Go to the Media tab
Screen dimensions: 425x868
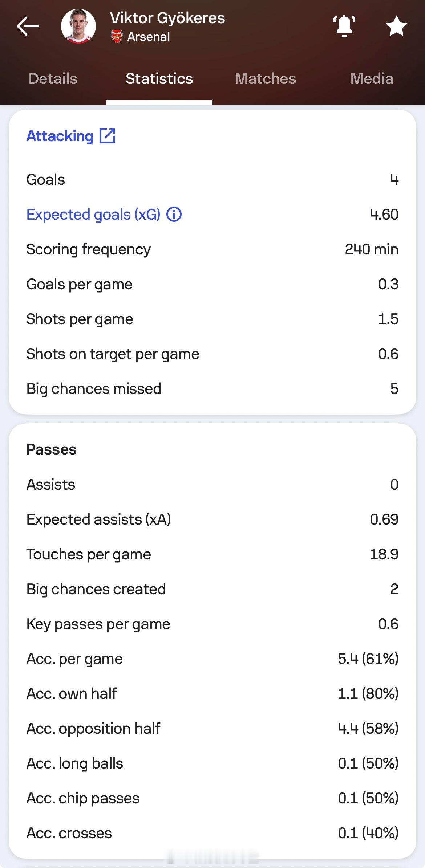coord(372,79)
